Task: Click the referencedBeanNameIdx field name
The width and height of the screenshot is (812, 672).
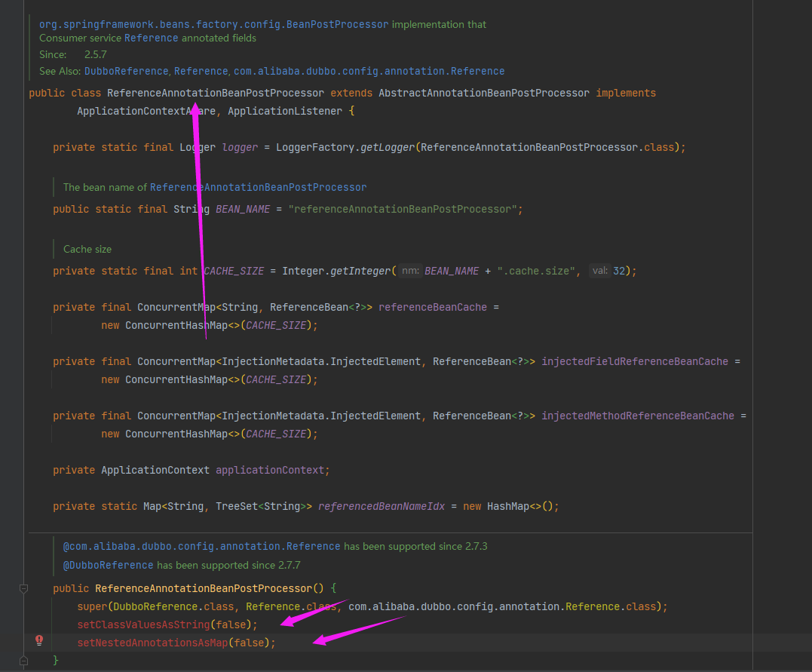Action: point(381,506)
